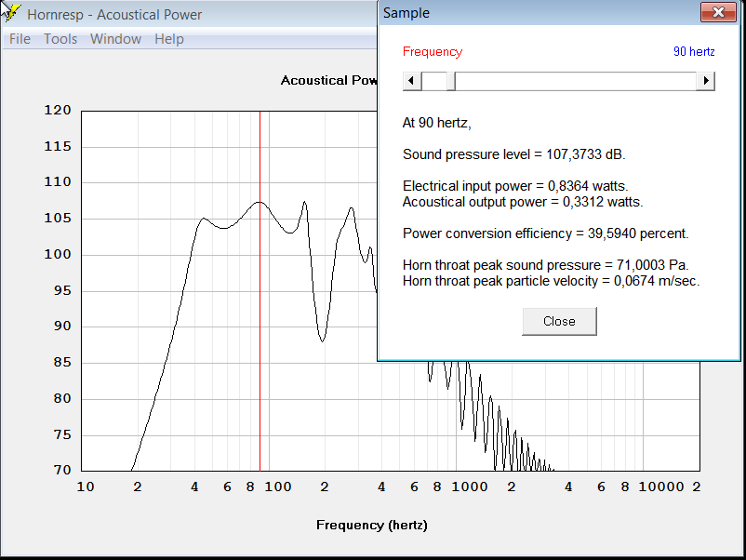Click frequency scrollbar right arrow

point(706,81)
